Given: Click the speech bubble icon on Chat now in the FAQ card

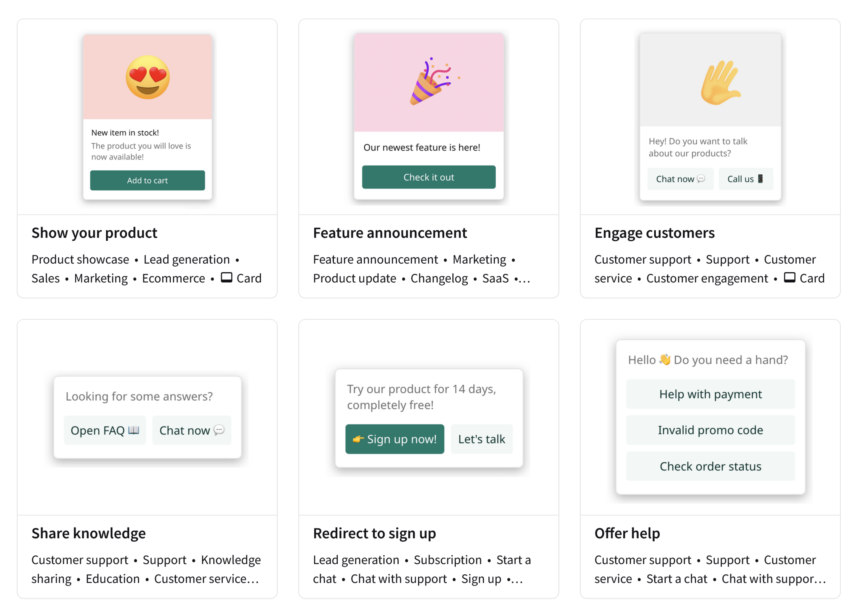Looking at the screenshot, I should pos(219,430).
